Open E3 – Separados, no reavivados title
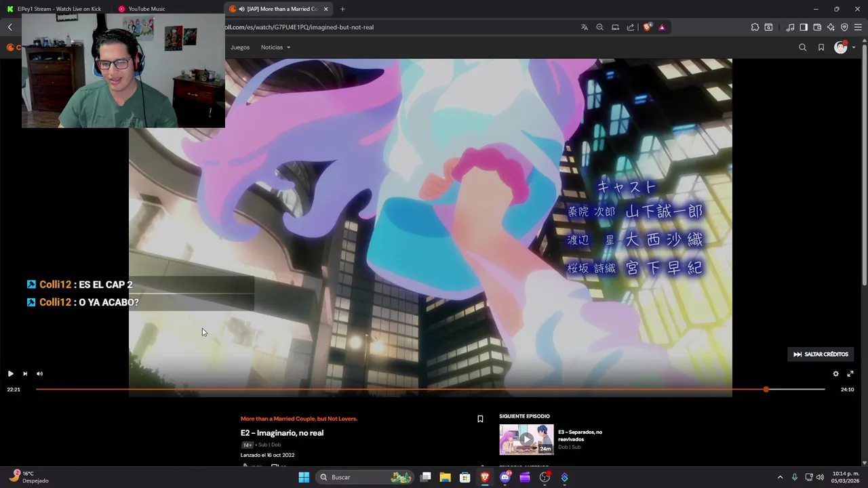868x488 pixels. coord(580,436)
